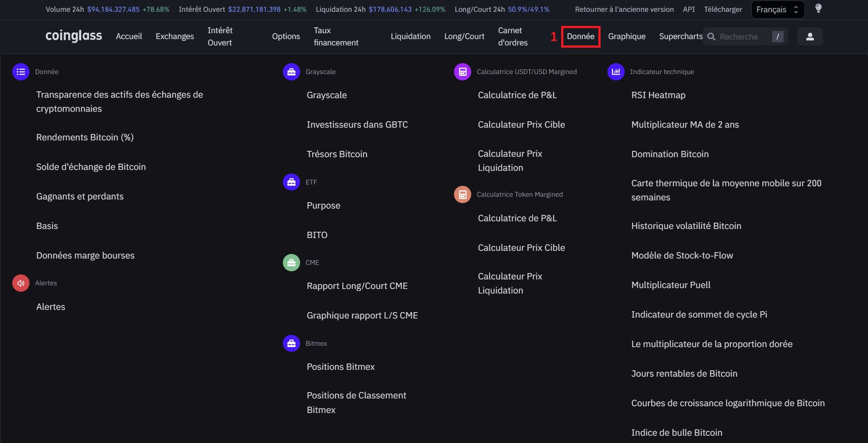Click the Donnée list icon

pos(21,72)
